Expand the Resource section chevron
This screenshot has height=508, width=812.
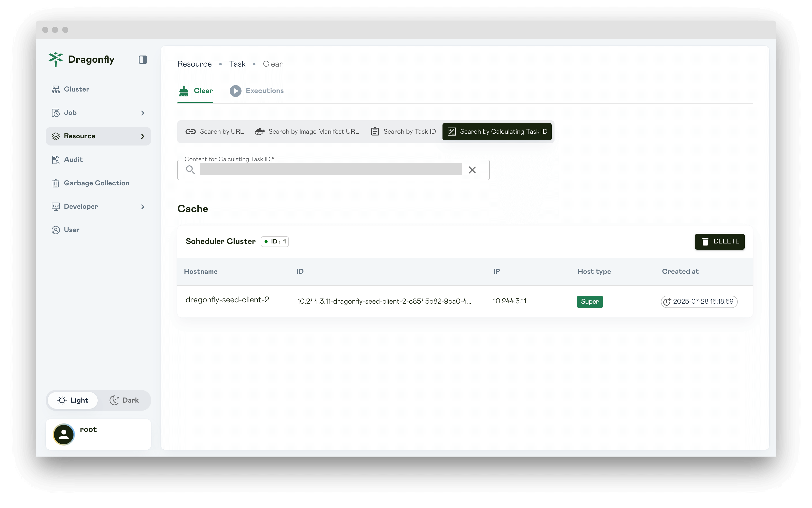[x=143, y=136]
